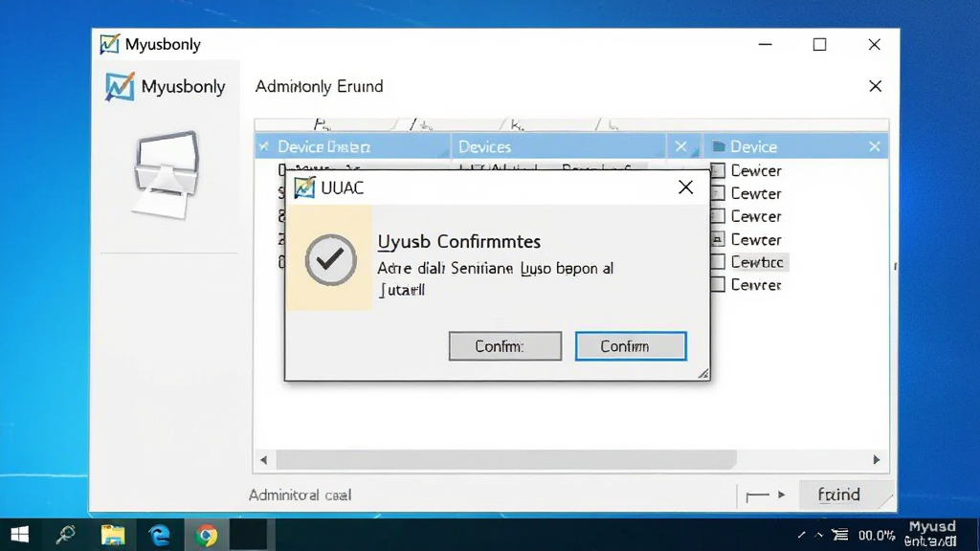Screen dimensions: 980x551
Task: Toggle the Cevrcer checkbox in the last row
Action: [718, 285]
